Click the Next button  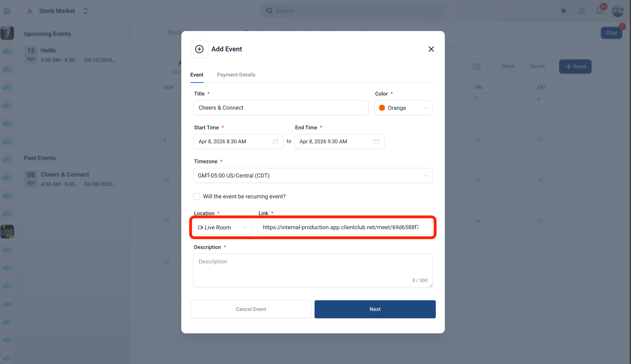375,309
